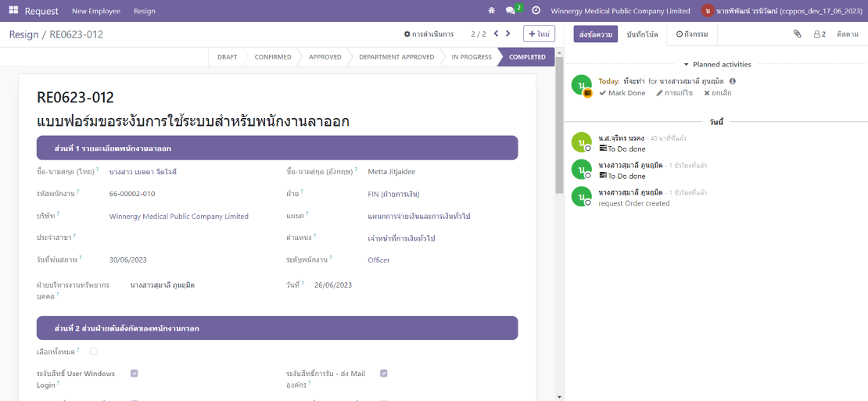Click the paperclip attachments icon
This screenshot has height=401, width=868.
[x=797, y=34]
